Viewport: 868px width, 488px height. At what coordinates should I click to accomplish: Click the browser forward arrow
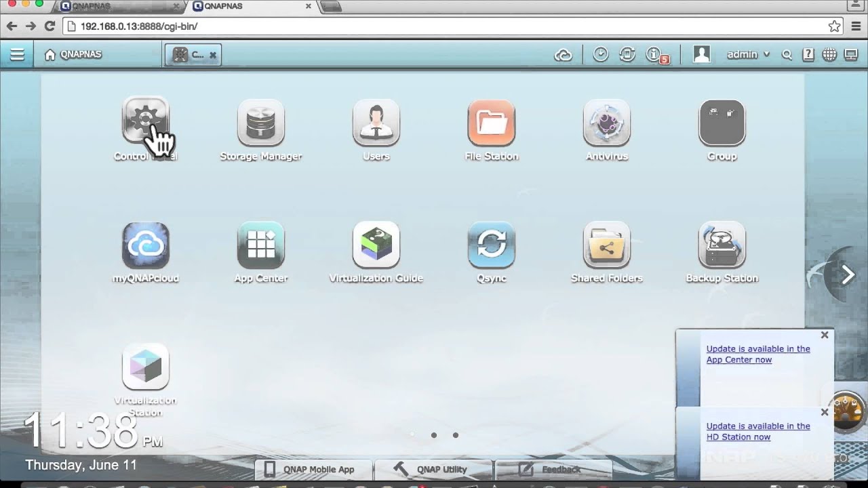tap(31, 26)
